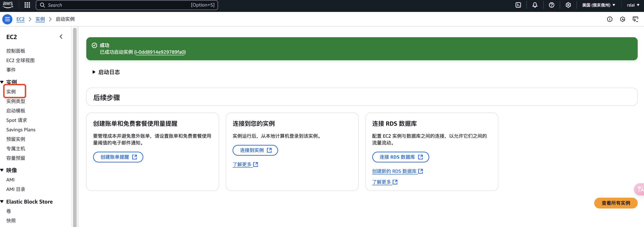Click the 创建账单提醒 button
The width and height of the screenshot is (644, 227).
(118, 157)
